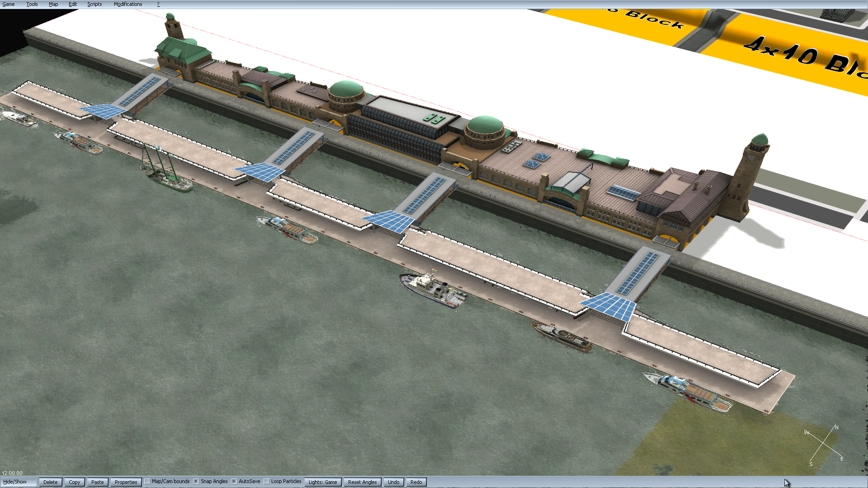Open the Map menu
Image resolution: width=868 pixels, height=488 pixels.
[x=53, y=4]
